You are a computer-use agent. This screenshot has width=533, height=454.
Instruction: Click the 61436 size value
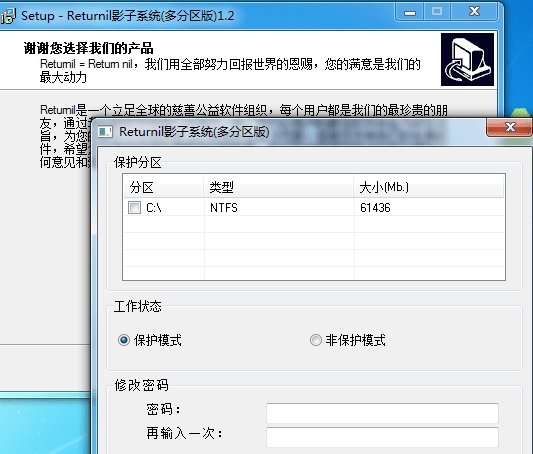click(375, 208)
